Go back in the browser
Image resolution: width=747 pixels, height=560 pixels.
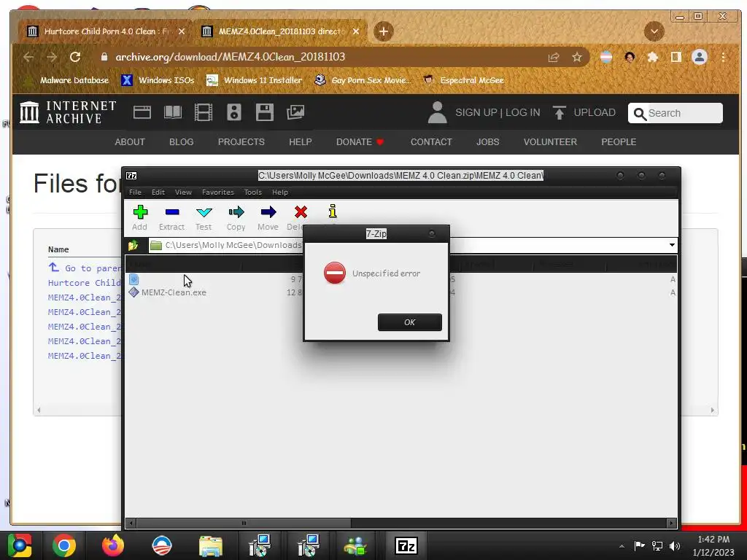click(x=28, y=57)
